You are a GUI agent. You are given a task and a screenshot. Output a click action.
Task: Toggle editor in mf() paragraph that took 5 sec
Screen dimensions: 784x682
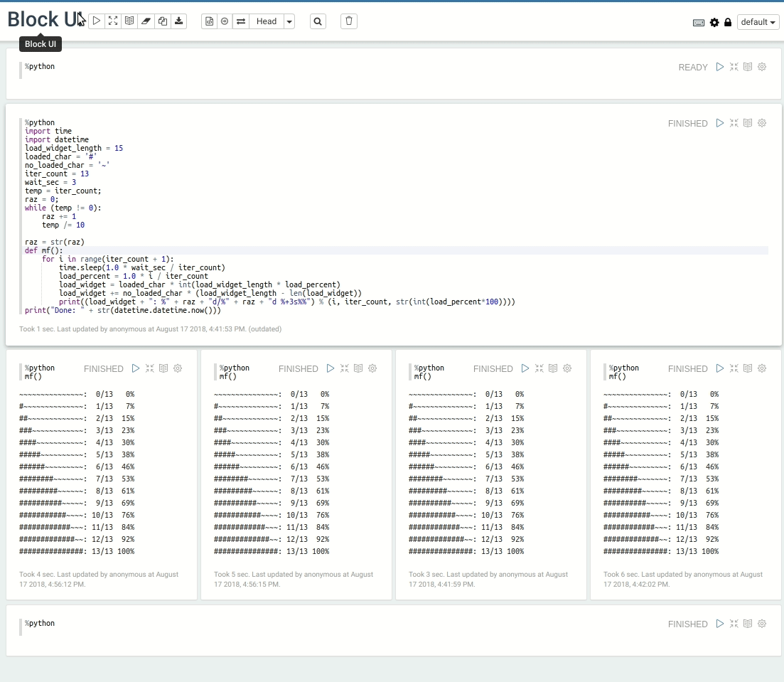pos(345,368)
